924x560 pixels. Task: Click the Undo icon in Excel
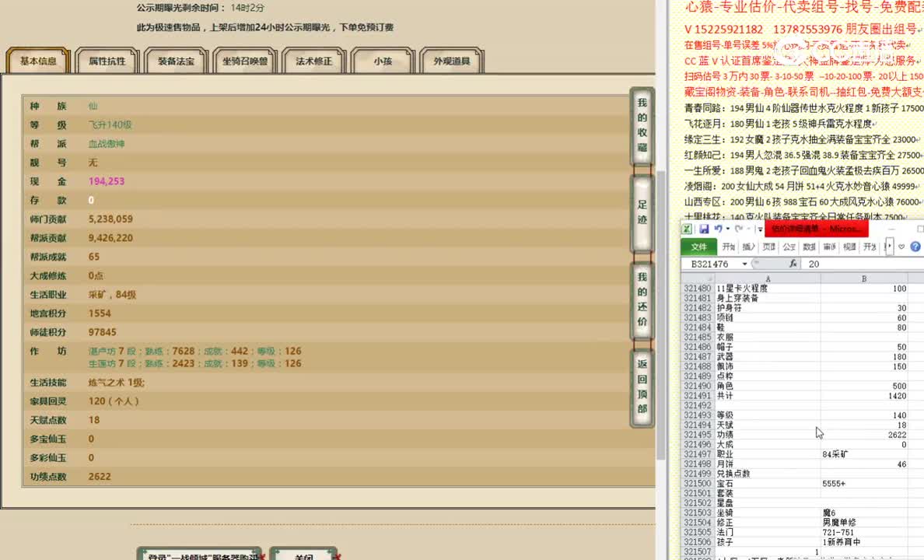(719, 228)
